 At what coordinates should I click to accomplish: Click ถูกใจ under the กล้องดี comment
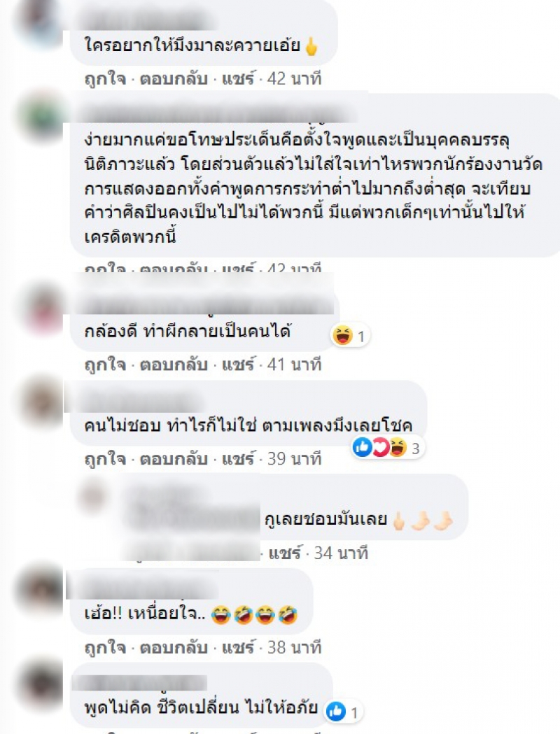(x=106, y=365)
